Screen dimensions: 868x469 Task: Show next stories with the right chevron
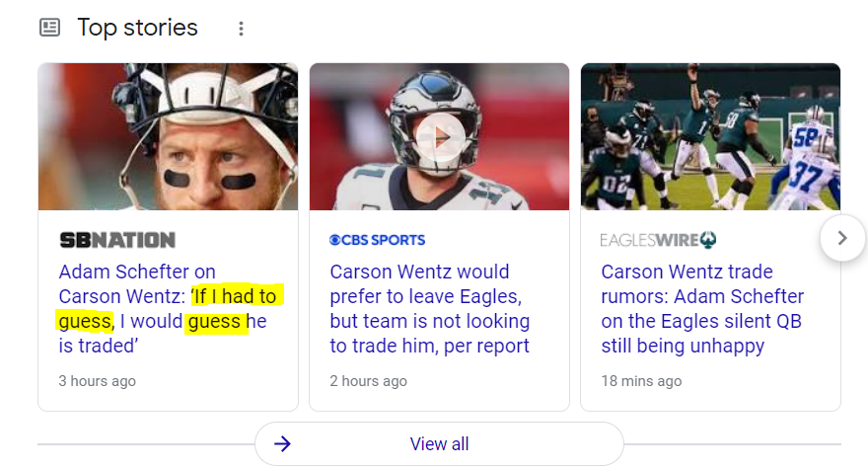[x=841, y=238]
